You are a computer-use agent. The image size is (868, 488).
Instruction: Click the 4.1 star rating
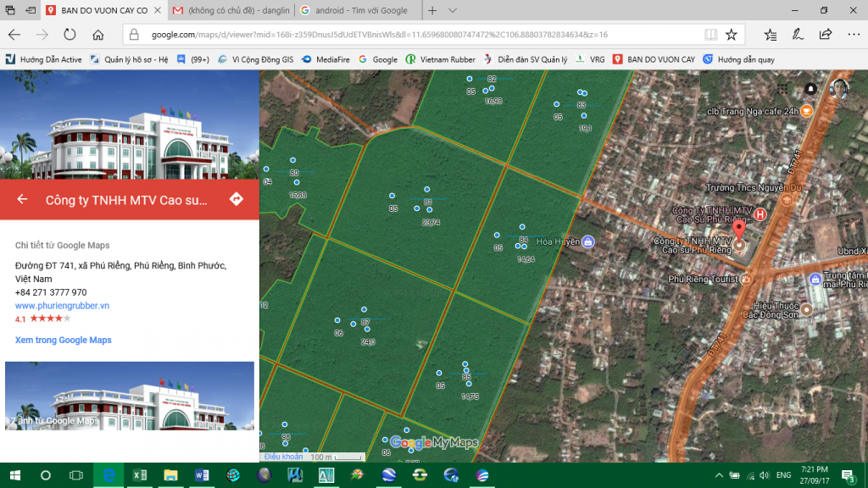[x=42, y=319]
